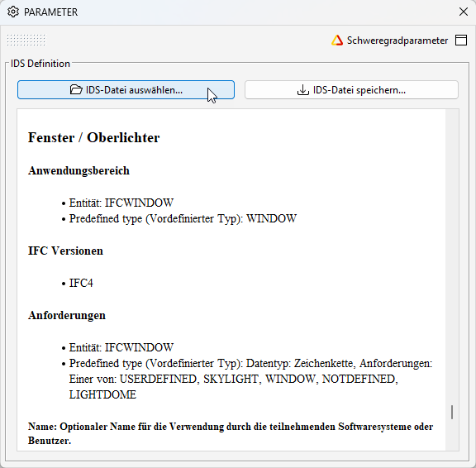Click the IDS Definition group label

click(40, 64)
